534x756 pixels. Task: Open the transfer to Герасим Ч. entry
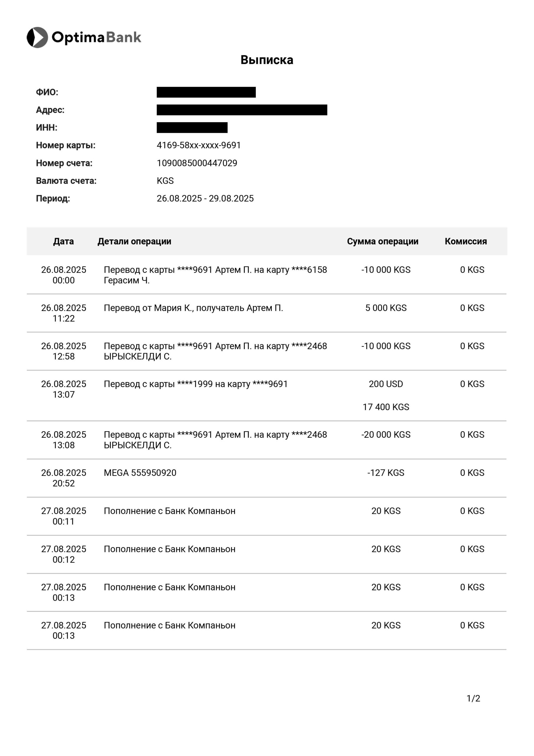tap(215, 275)
